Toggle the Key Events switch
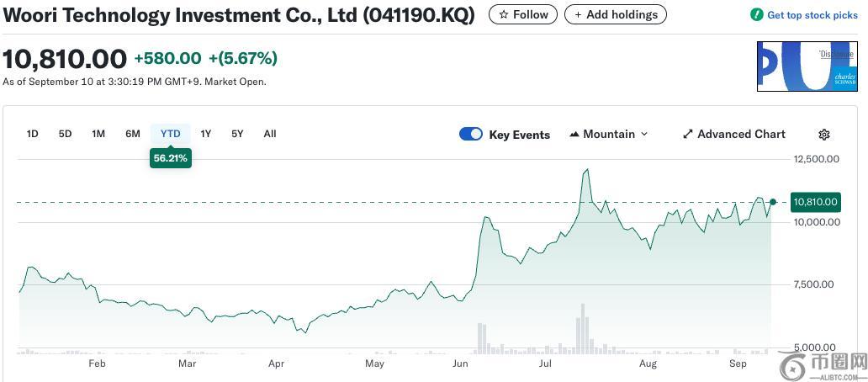868x382 pixels. tap(471, 135)
